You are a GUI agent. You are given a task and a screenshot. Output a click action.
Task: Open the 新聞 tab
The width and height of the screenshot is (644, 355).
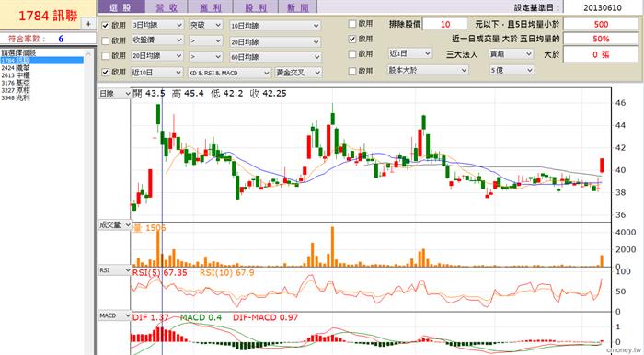pos(297,7)
